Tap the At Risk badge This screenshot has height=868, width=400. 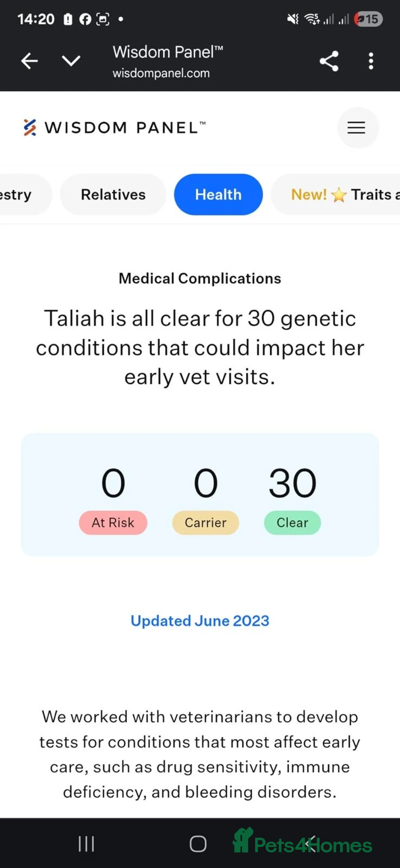coord(113,523)
